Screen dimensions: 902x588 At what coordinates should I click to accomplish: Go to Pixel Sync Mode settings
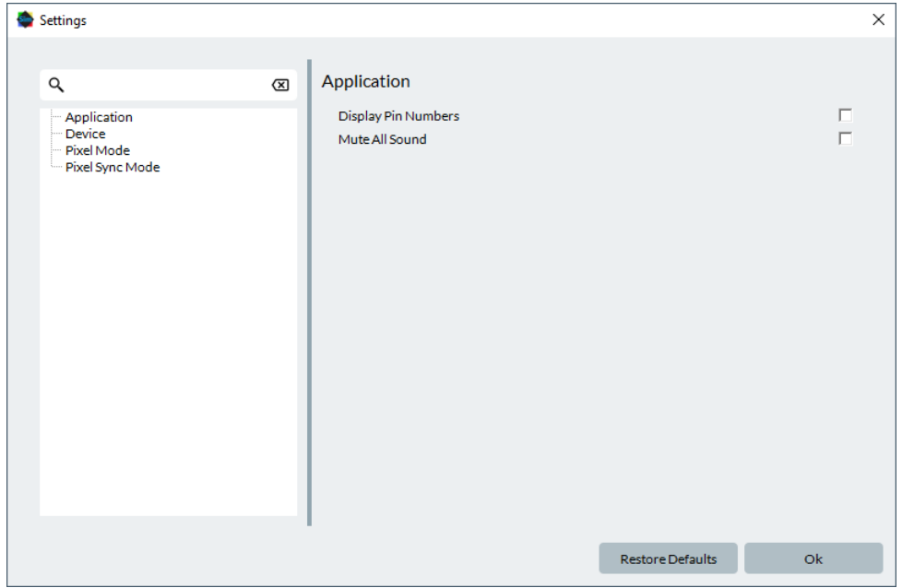(112, 167)
